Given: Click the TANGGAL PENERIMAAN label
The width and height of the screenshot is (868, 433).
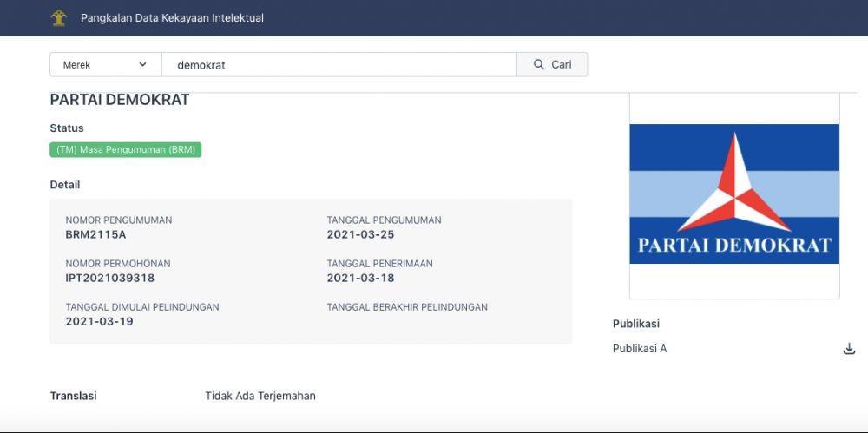Looking at the screenshot, I should pos(380,264).
